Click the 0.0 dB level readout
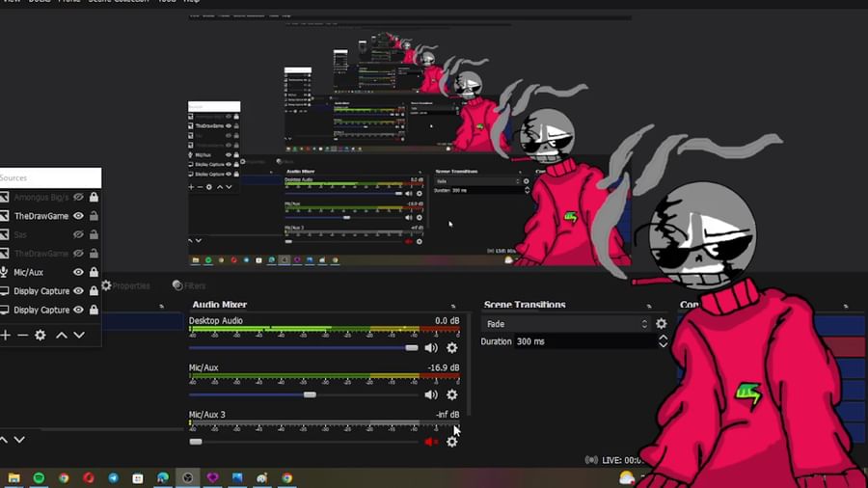 [447, 321]
